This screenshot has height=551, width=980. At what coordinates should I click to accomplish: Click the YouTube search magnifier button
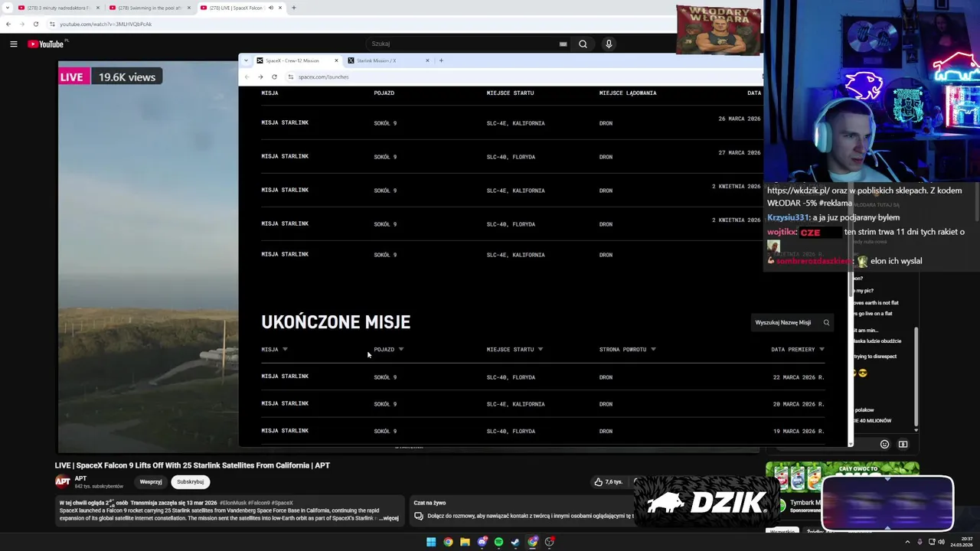(x=583, y=44)
